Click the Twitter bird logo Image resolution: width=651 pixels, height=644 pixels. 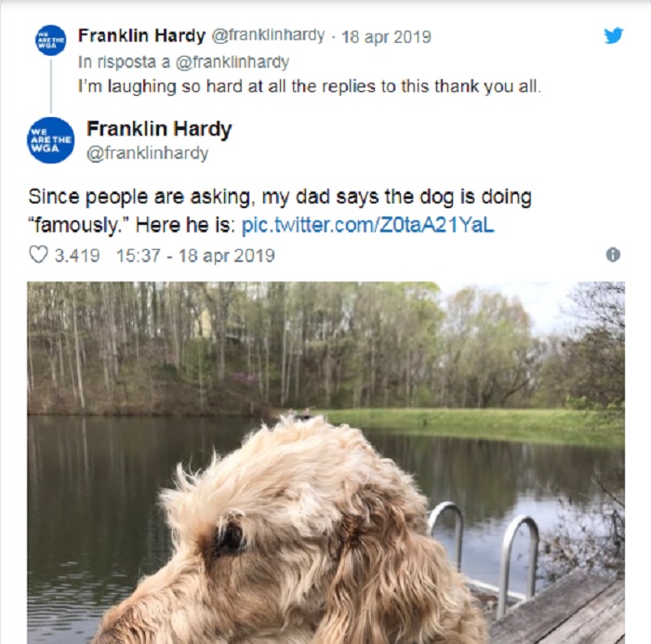[x=613, y=36]
